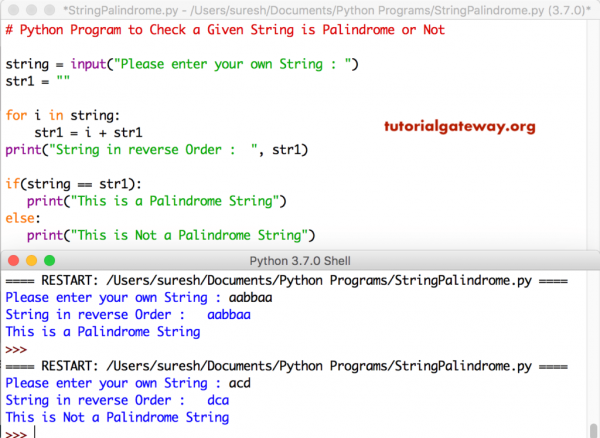Click the StringPalindrome.py editor title text
Viewport: 600px width, 438px height.
click(327, 10)
